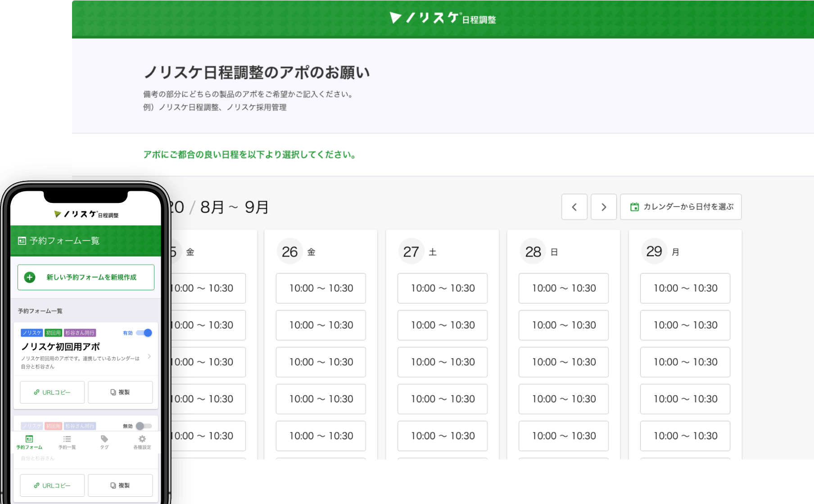Image resolution: width=814 pixels, height=504 pixels.
Task: Go to next week with right chevron
Action: tap(603, 207)
